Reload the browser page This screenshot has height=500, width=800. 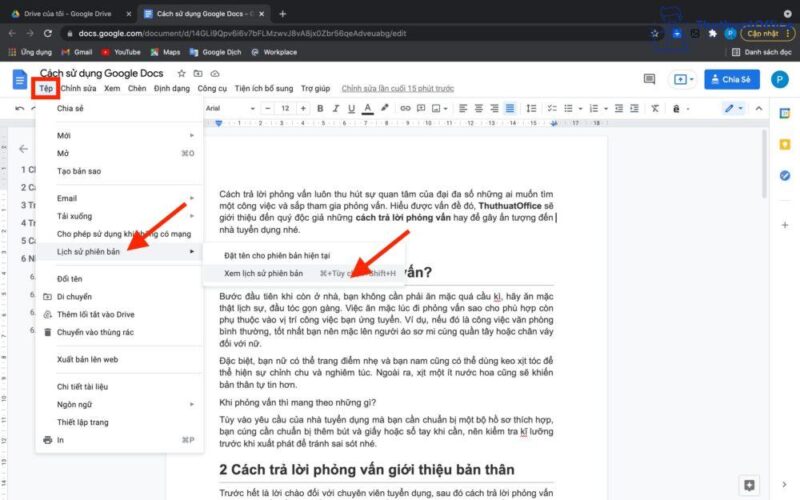pyautogui.click(x=47, y=33)
